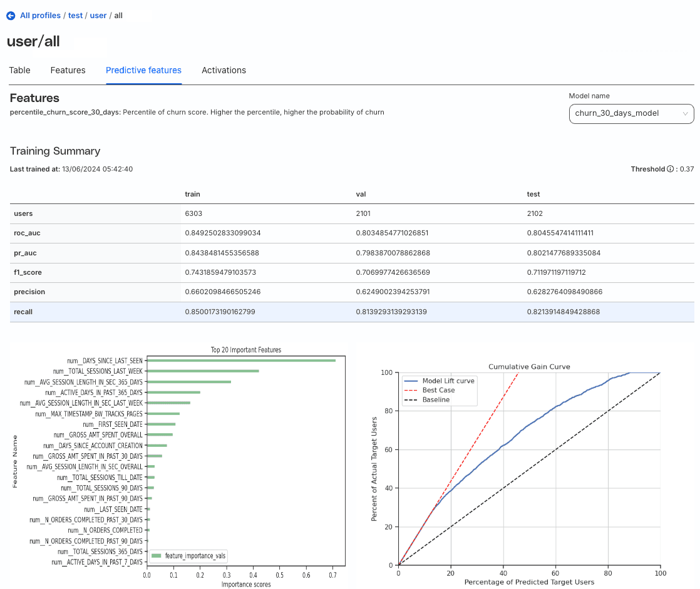
Task: Expand the Model name dropdown chevron
Action: pos(685,114)
